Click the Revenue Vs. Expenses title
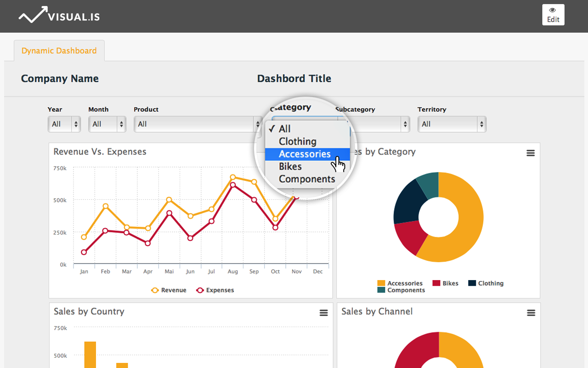 (x=100, y=152)
